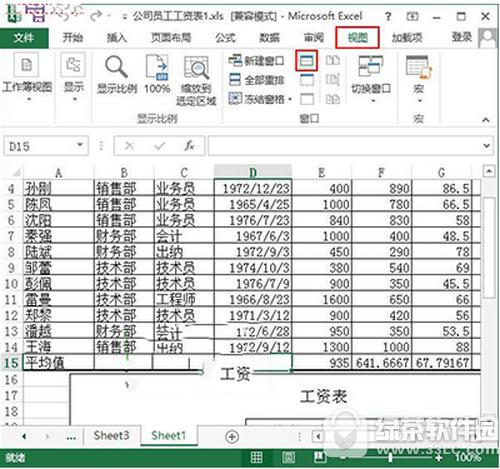This screenshot has width=500, height=469.
Task: Collapse the ribbon with the chevron
Action: (486, 120)
